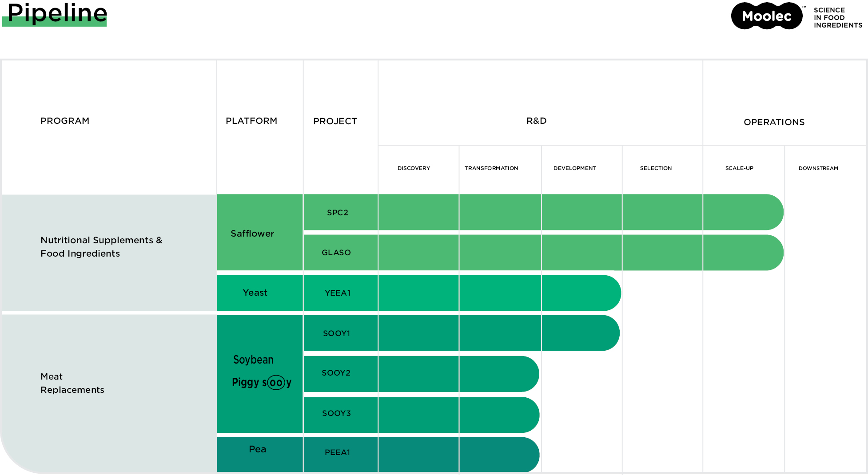Open the SPC2 project row
Viewport: 868px width, 475px height.
338,213
